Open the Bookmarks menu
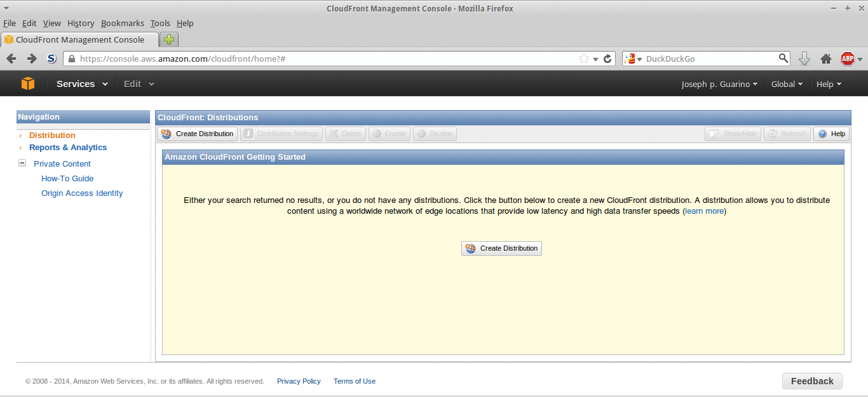Viewport: 868px width, 397px height. pos(122,23)
